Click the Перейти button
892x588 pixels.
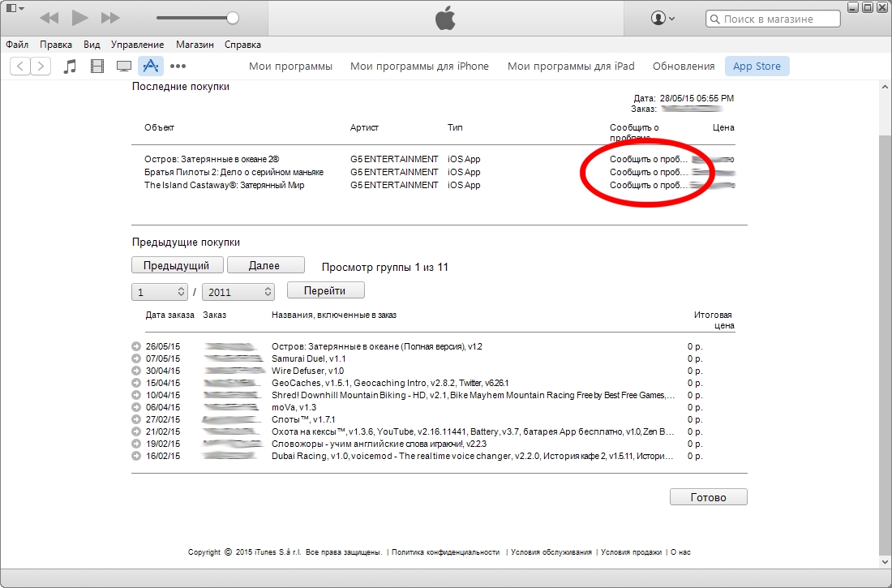click(325, 290)
